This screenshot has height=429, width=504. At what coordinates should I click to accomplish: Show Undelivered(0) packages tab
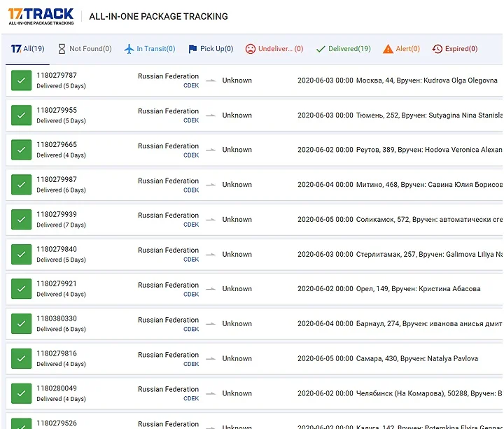(x=274, y=49)
